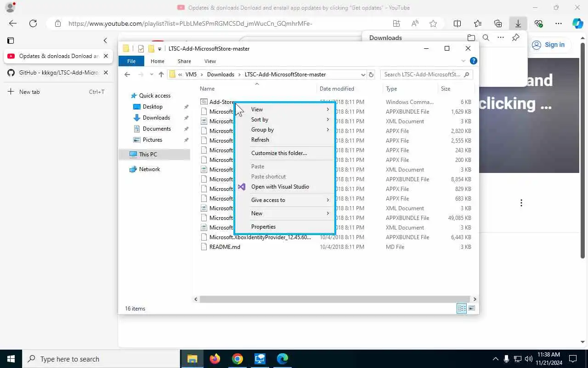Toggle the properties checkmark in Explorer quick access toolbar
The width and height of the screenshot is (588, 368).
(141, 49)
